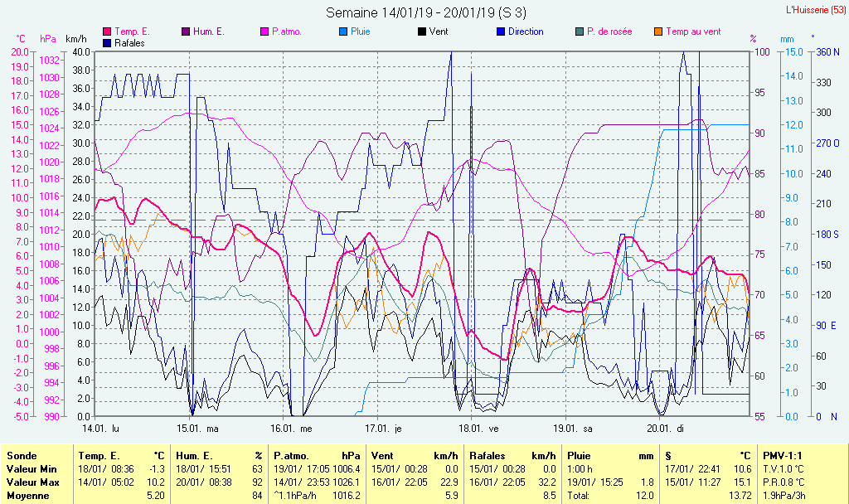Click the black Vent legend swatch

point(422,32)
